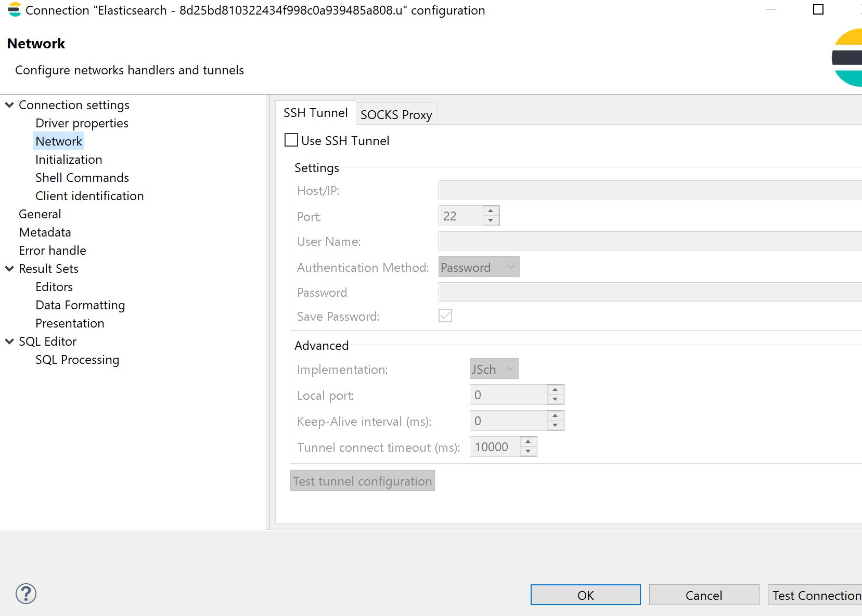This screenshot has width=862, height=616.
Task: Open the General settings page
Action: 40,214
